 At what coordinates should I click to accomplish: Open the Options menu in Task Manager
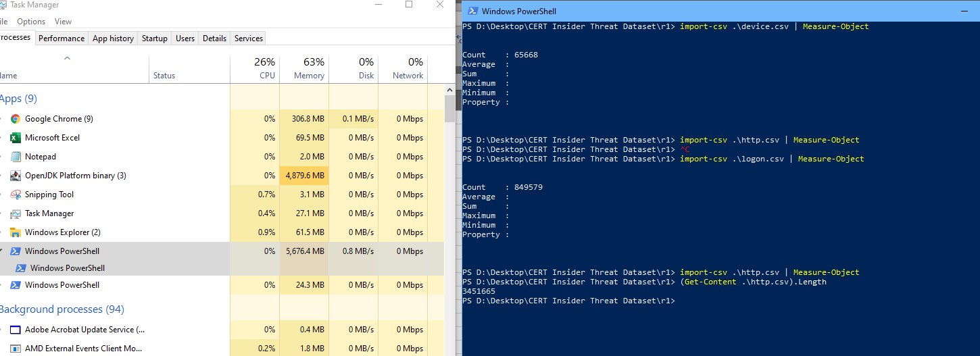click(31, 22)
